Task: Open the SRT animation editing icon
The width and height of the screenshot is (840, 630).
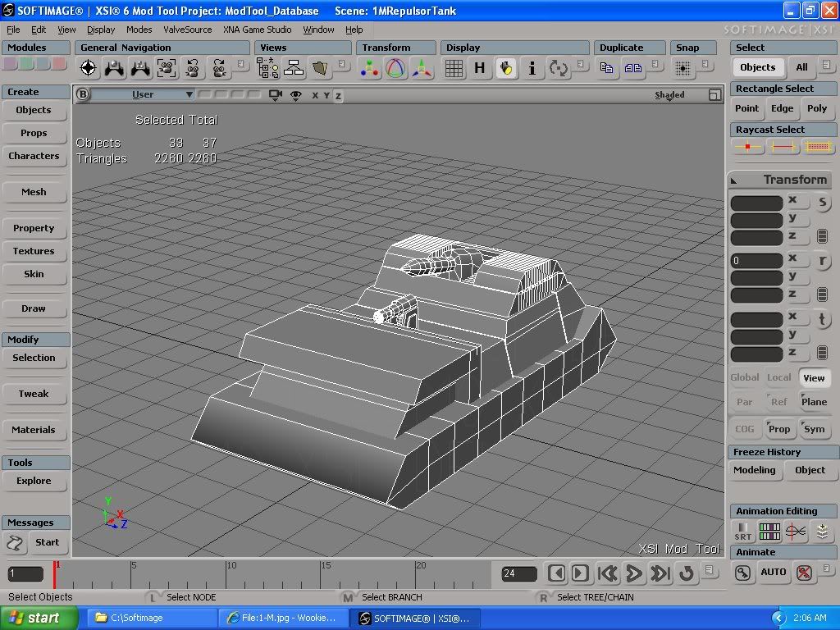Action: click(743, 532)
